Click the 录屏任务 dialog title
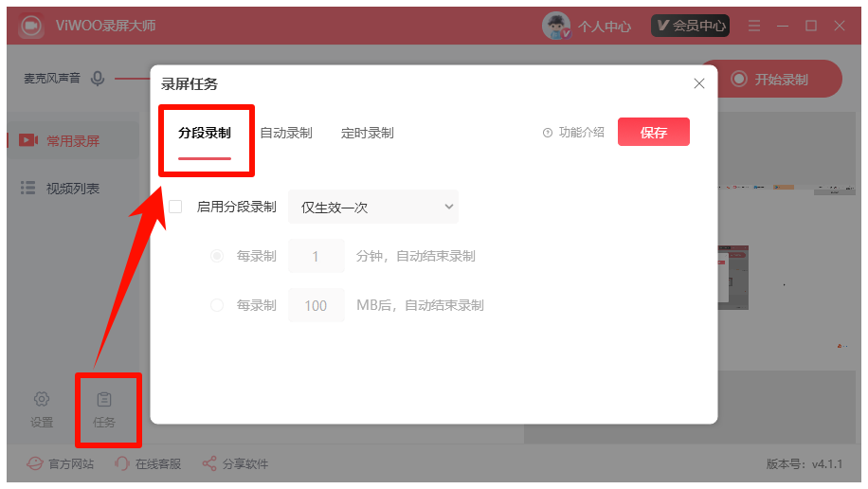This screenshot has width=868, height=489. (190, 84)
